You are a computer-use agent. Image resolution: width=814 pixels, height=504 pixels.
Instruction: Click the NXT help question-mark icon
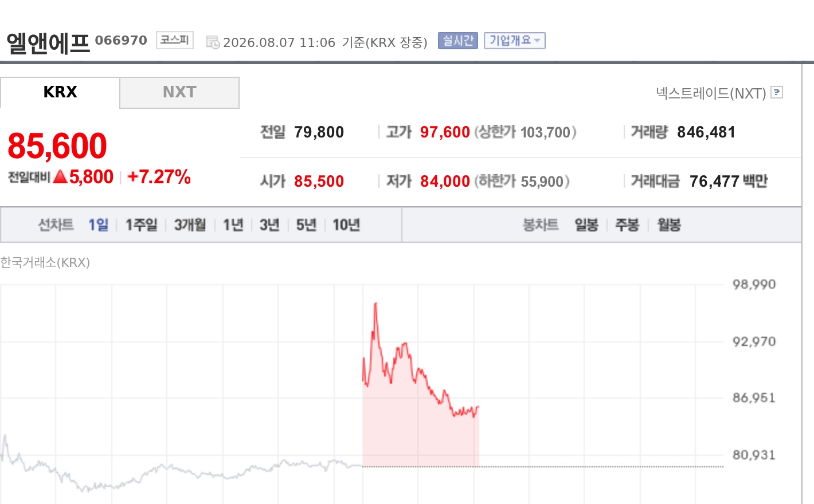777,92
